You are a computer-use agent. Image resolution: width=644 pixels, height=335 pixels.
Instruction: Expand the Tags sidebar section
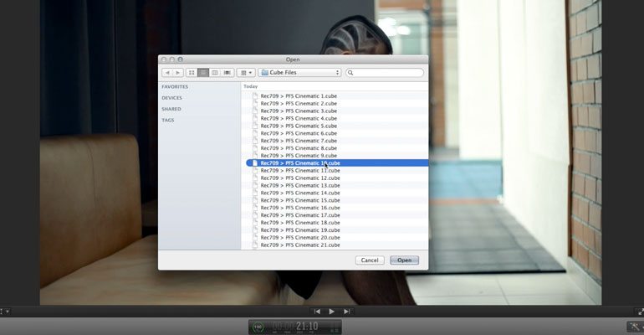pyautogui.click(x=167, y=120)
